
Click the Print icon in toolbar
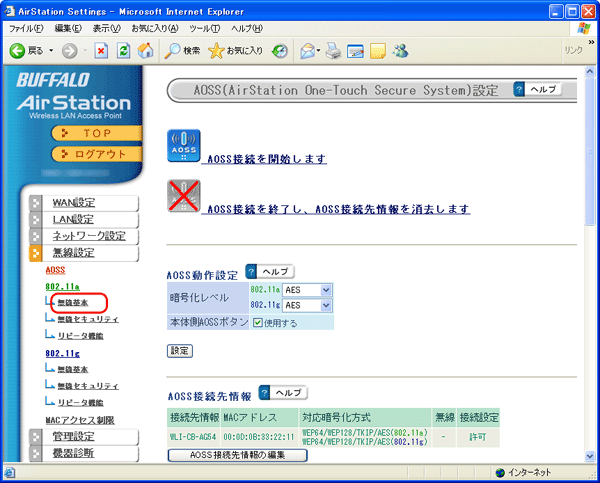point(333,50)
